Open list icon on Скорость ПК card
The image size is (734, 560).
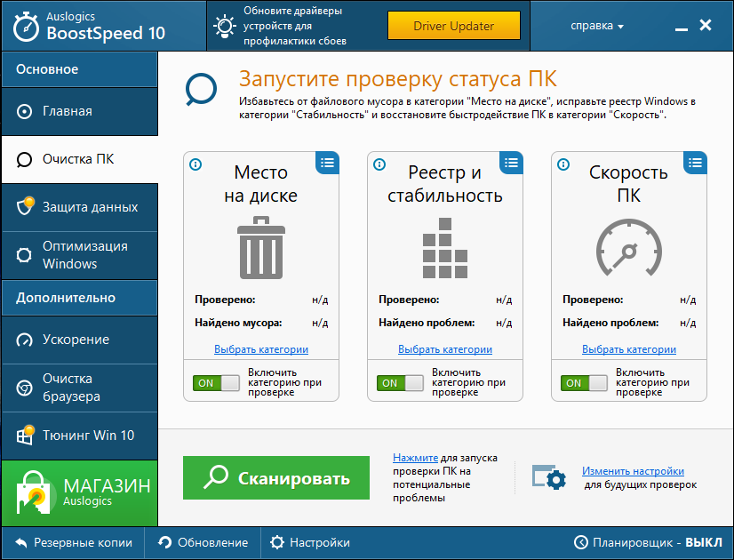click(695, 163)
